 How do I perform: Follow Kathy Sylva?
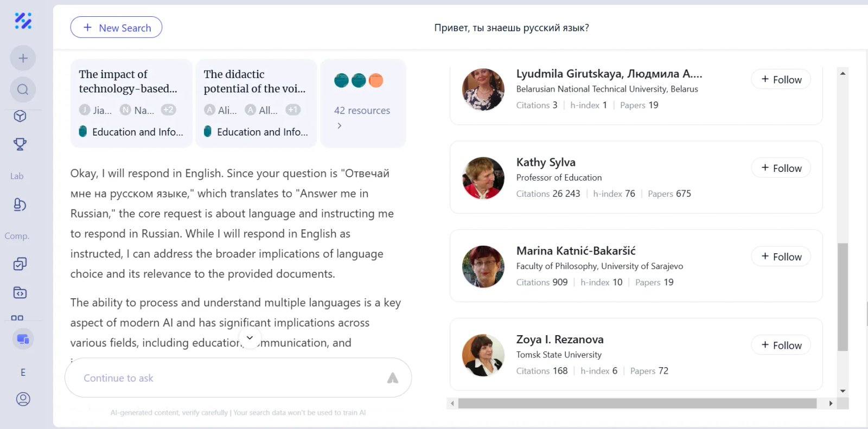[781, 168]
